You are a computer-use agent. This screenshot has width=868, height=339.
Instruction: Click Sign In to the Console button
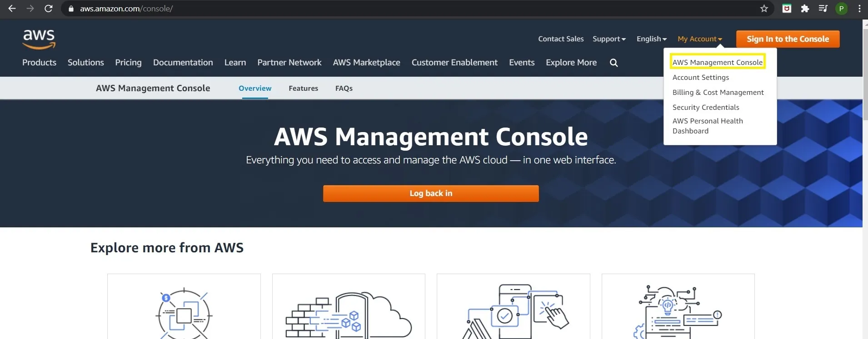[788, 39]
